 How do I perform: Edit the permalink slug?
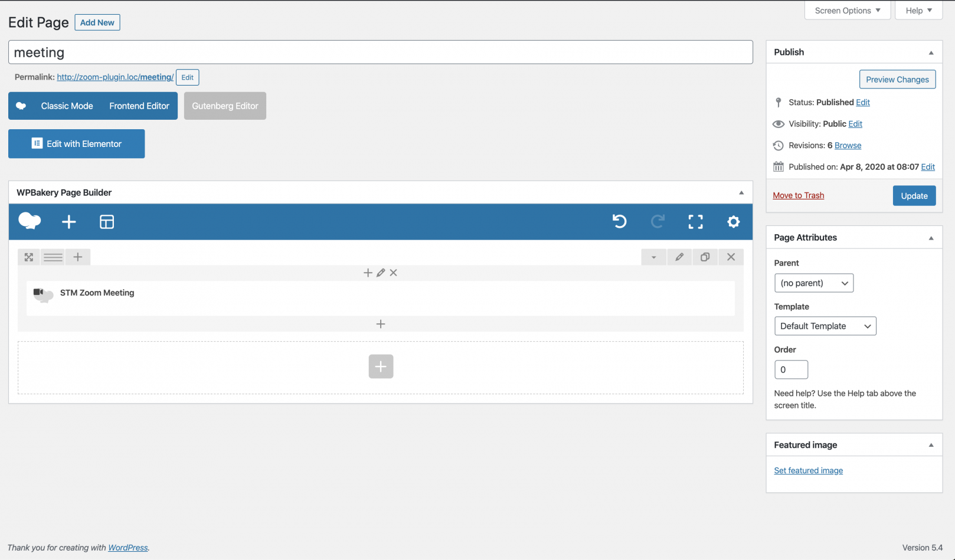tap(187, 77)
